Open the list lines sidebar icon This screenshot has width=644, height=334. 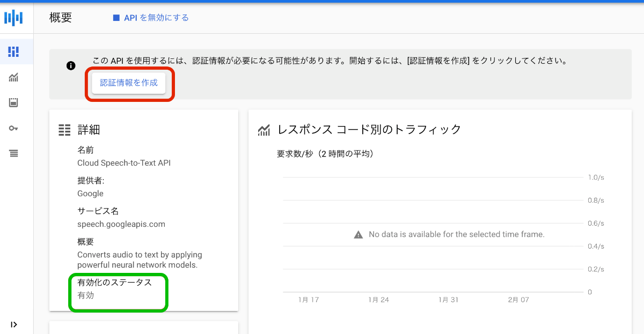14,153
